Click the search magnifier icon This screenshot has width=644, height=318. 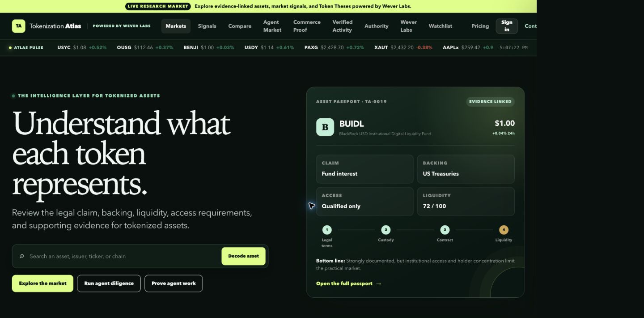pyautogui.click(x=21, y=256)
